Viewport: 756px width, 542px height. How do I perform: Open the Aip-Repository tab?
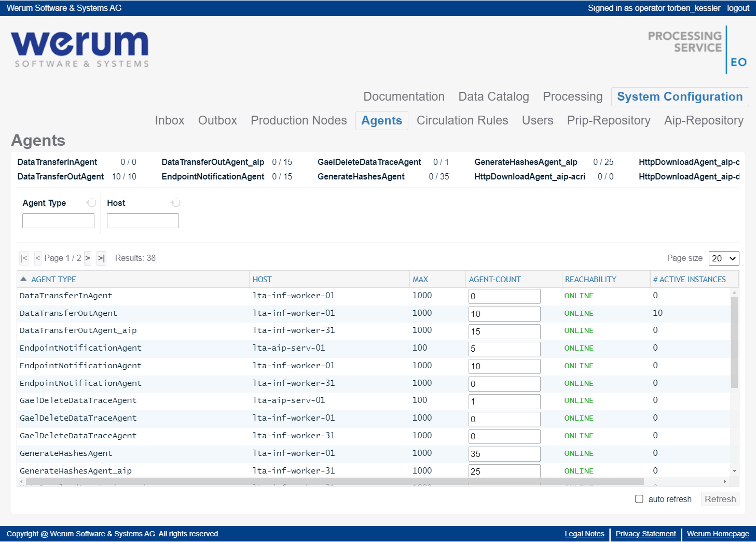coord(704,120)
